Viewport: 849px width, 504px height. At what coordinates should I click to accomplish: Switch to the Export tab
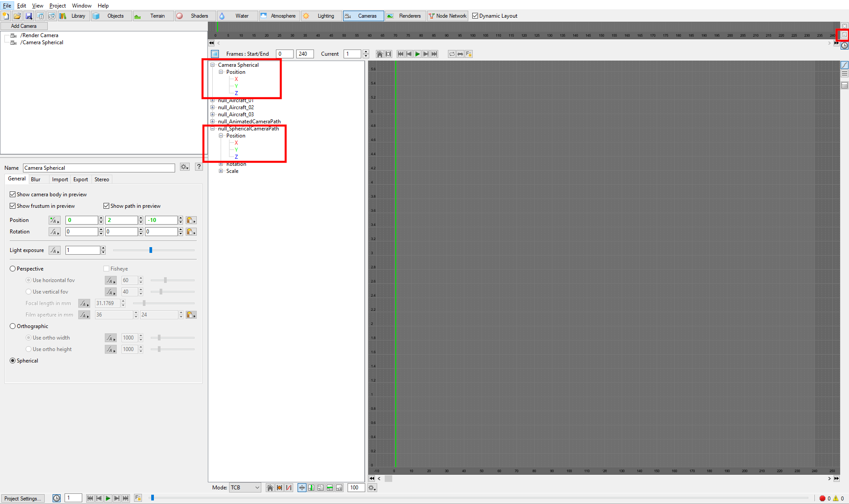[x=80, y=179]
